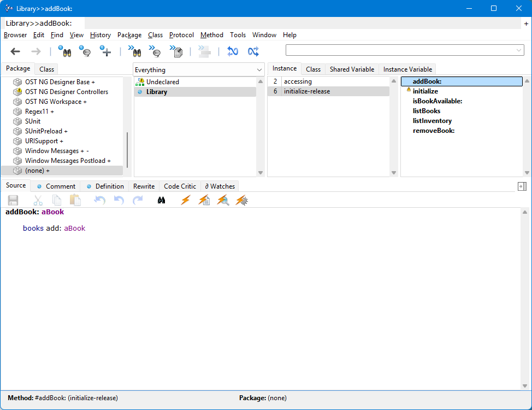Switch to the Instance Variable tab
The image size is (532, 410).
407,69
